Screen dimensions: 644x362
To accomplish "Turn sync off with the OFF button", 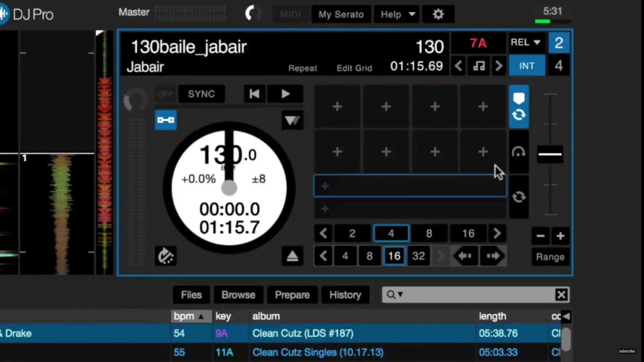I will [x=165, y=94].
